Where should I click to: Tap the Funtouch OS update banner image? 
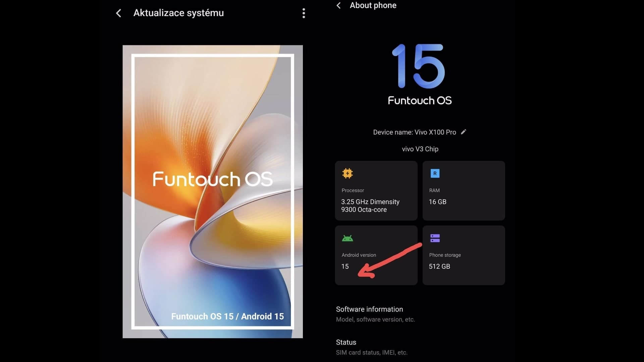pos(213,191)
